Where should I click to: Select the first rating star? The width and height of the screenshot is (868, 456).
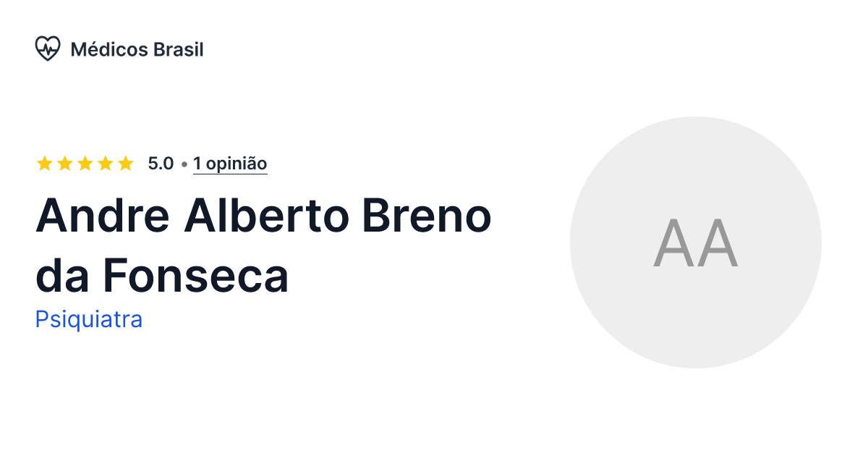point(45,163)
